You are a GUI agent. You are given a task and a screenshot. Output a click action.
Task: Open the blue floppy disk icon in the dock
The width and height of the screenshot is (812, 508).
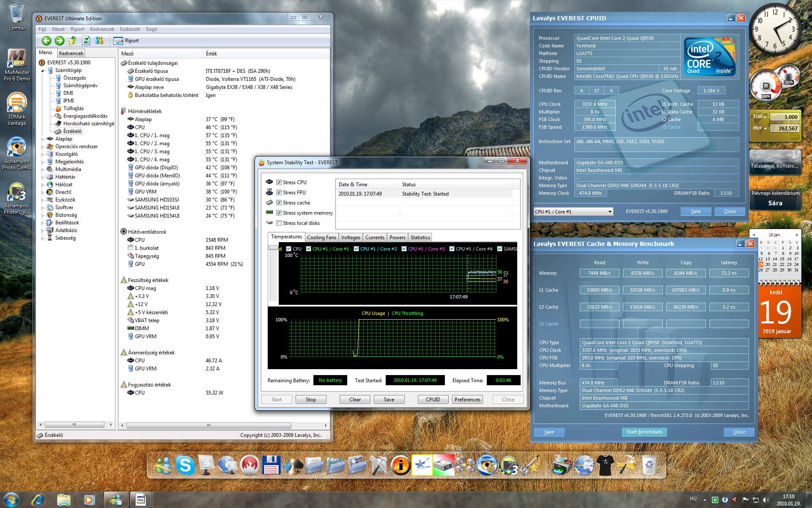coord(271,465)
